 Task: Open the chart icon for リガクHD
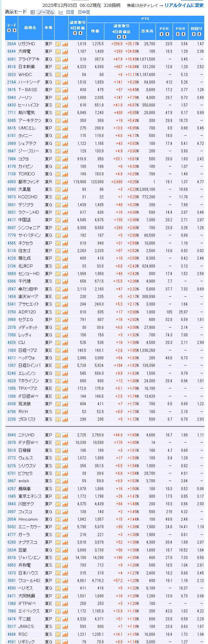(65, 44)
